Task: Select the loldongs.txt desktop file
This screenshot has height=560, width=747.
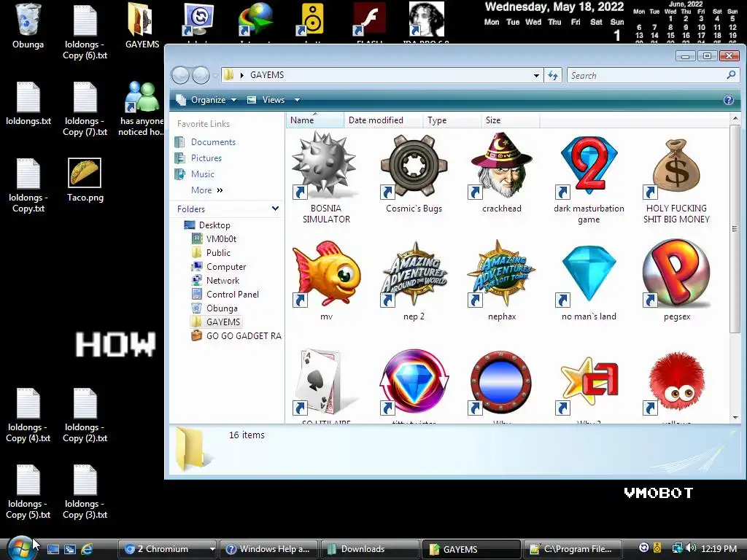Action: point(28,104)
